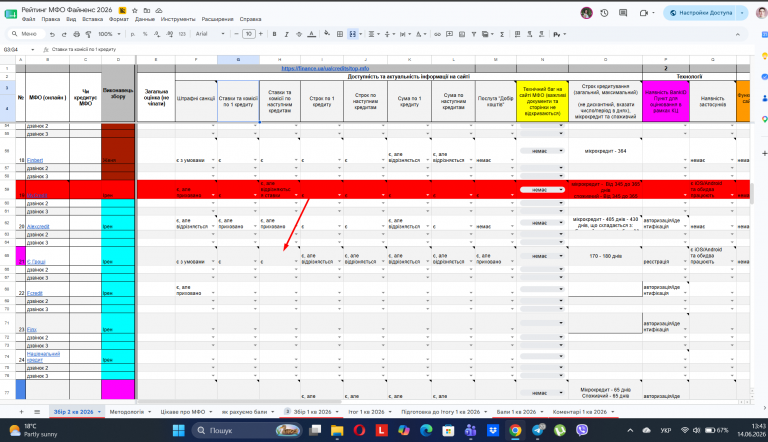This screenshot has height=442, width=768.
Task: Open 'немає' chip dropdown in Finbert row
Action: click(x=542, y=151)
